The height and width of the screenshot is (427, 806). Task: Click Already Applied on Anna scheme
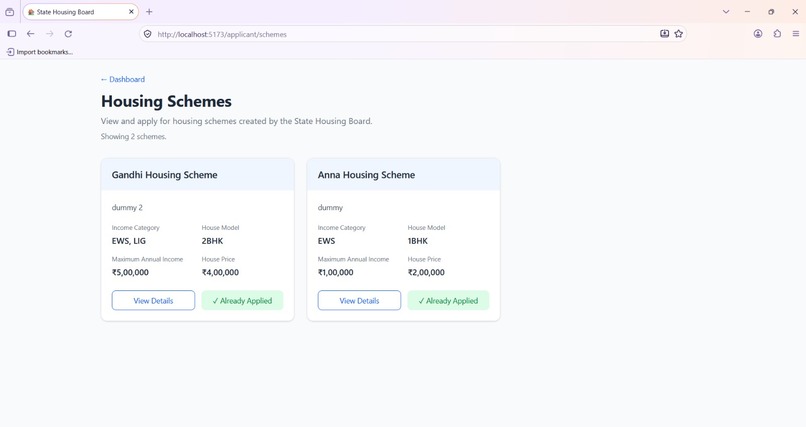click(448, 301)
